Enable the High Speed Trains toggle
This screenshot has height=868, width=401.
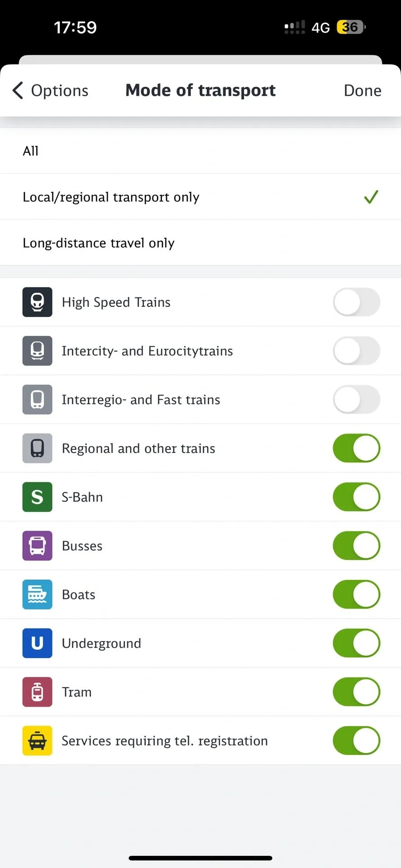(x=356, y=302)
